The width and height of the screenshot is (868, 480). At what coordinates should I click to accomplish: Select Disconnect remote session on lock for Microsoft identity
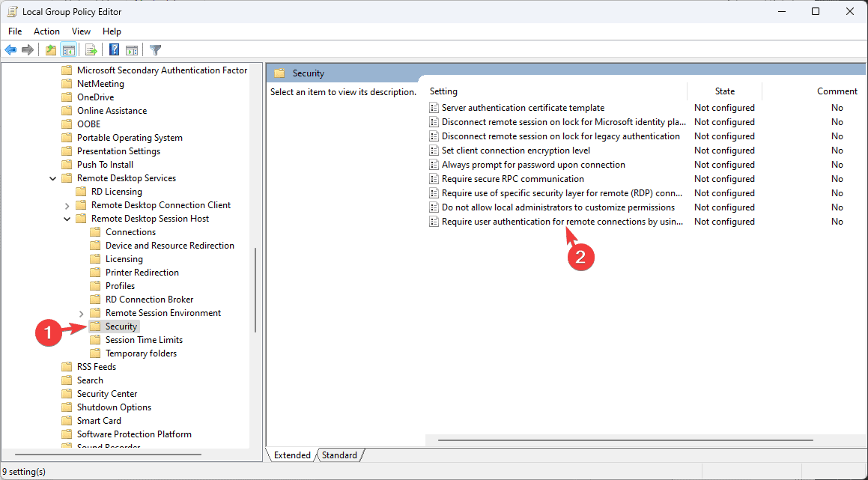click(563, 122)
